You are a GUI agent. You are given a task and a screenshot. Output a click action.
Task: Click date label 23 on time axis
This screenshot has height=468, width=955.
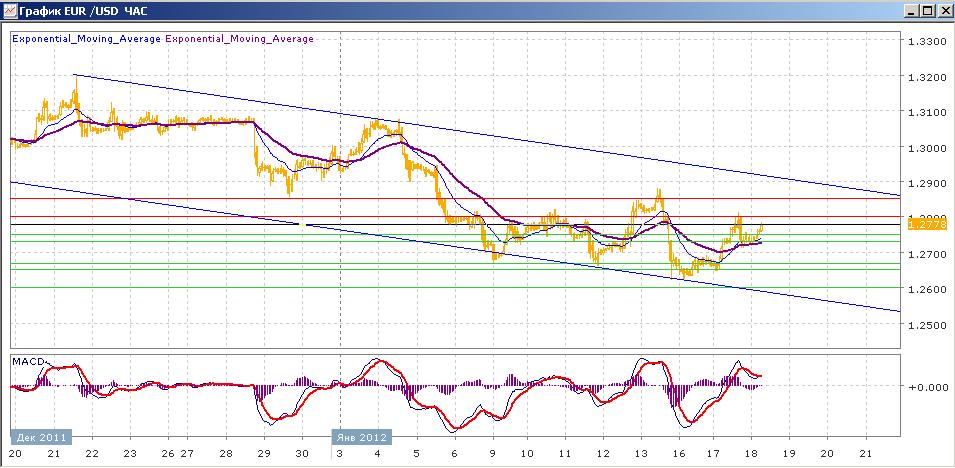pos(130,454)
